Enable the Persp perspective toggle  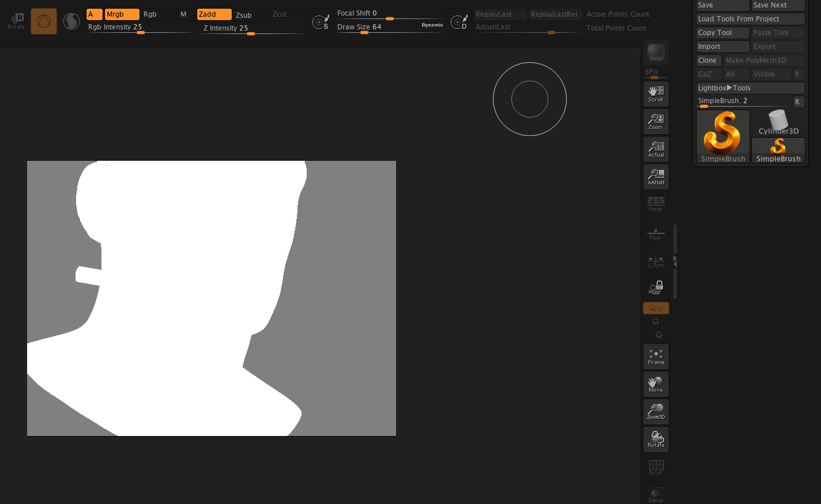[x=656, y=204]
